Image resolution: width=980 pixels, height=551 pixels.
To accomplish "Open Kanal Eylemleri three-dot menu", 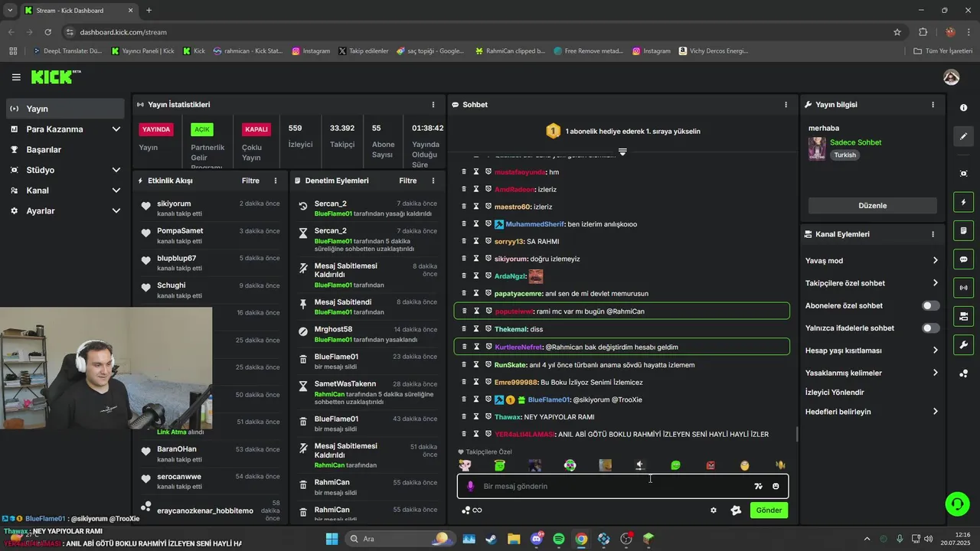I will [933, 234].
